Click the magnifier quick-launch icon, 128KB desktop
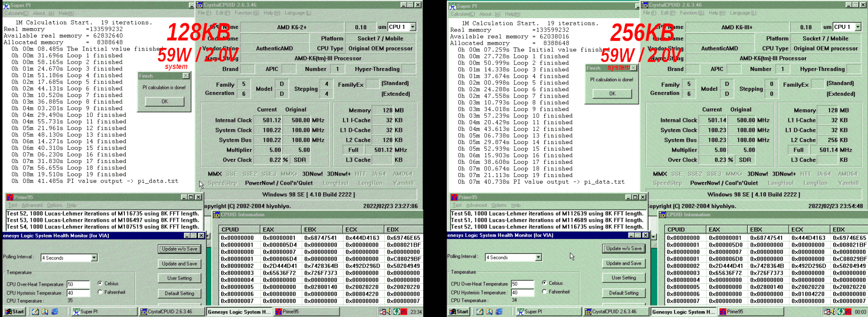 pyautogui.click(x=45, y=312)
